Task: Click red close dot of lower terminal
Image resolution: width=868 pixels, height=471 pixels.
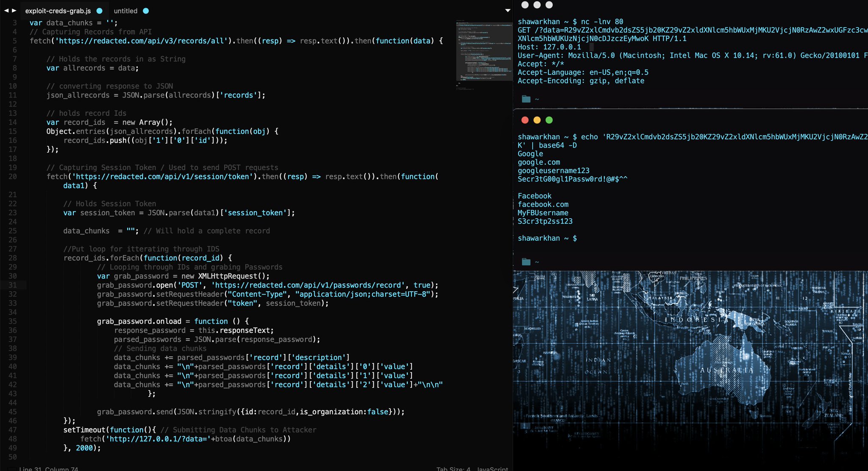Action: (x=525, y=120)
